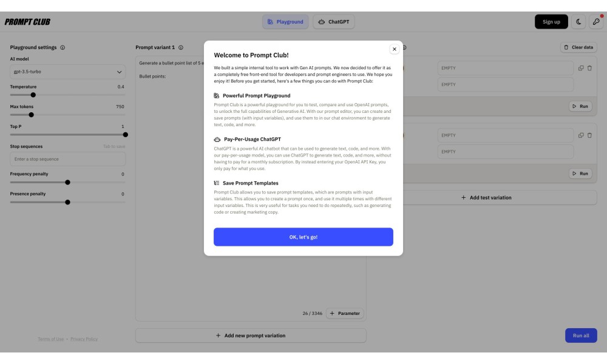The width and height of the screenshot is (607, 364).
Task: Click the Prompt Club logo
Action: pos(27,22)
